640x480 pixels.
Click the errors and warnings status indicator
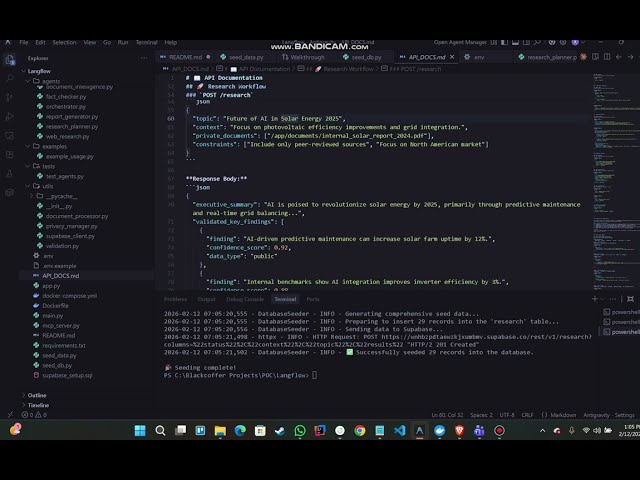[x=34, y=415]
